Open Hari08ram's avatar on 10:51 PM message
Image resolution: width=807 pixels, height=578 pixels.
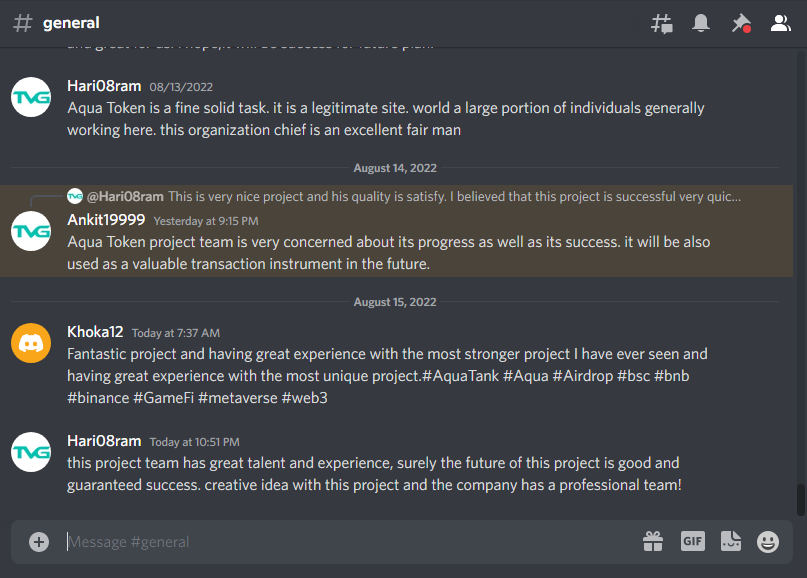point(31,452)
